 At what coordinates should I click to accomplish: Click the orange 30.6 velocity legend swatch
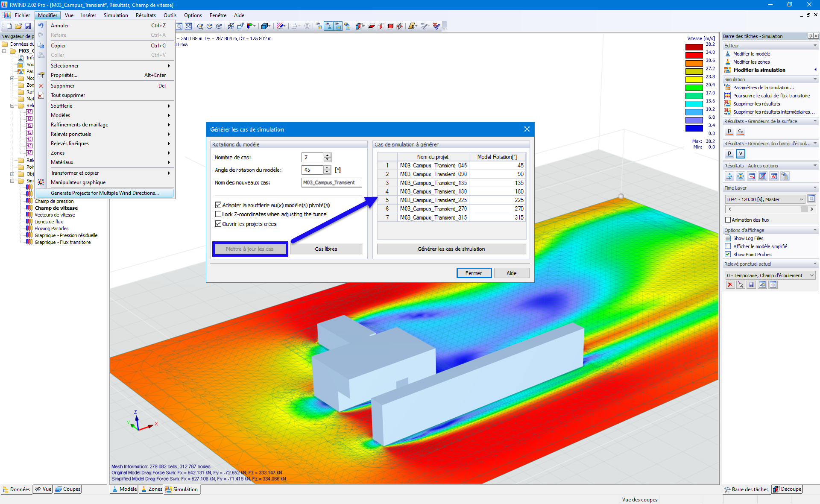[694, 63]
